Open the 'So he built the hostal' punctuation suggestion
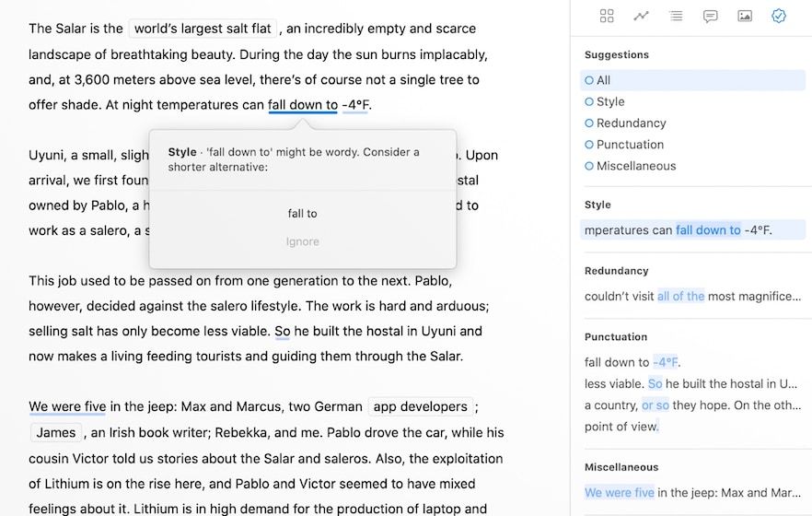812x516 pixels. 691,383
